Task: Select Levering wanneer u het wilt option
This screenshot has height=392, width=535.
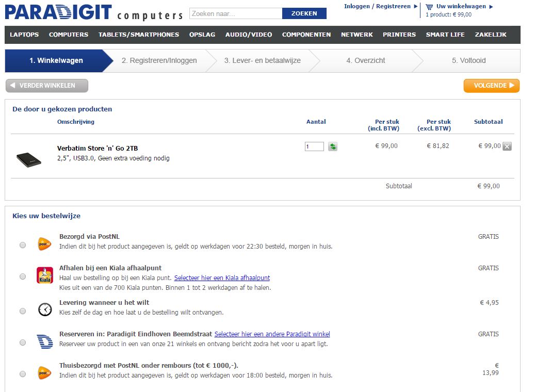Action: [23, 311]
